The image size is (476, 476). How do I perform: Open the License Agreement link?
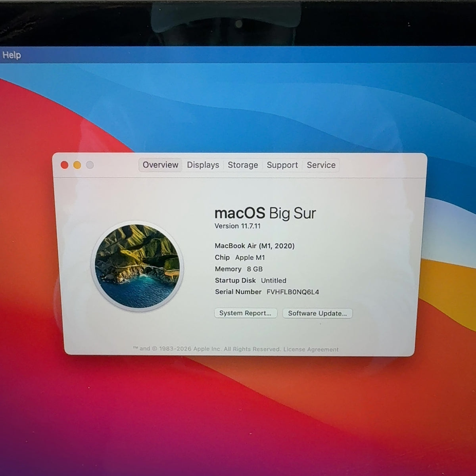[x=311, y=349]
